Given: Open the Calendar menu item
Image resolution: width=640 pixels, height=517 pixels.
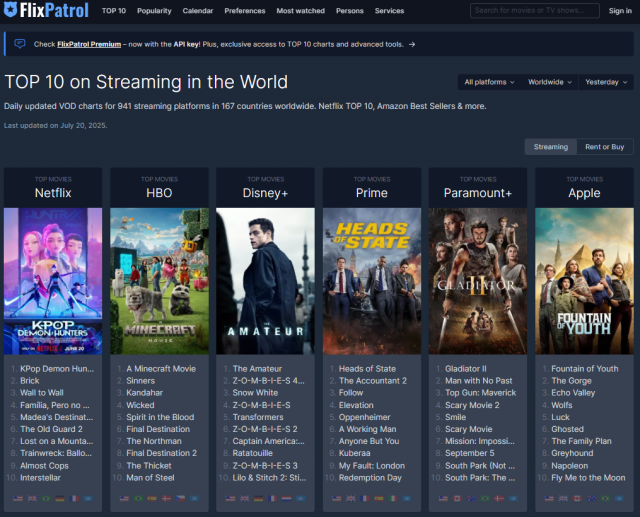Looking at the screenshot, I should [x=198, y=11].
